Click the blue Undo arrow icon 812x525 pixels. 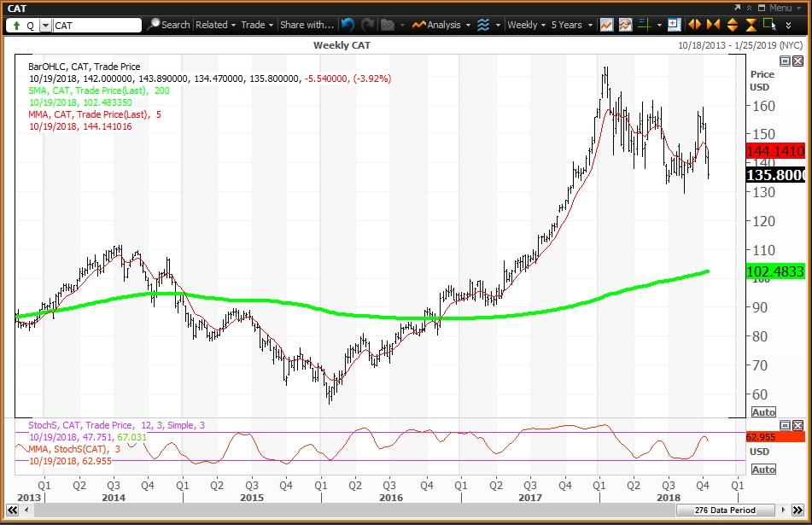(x=348, y=25)
